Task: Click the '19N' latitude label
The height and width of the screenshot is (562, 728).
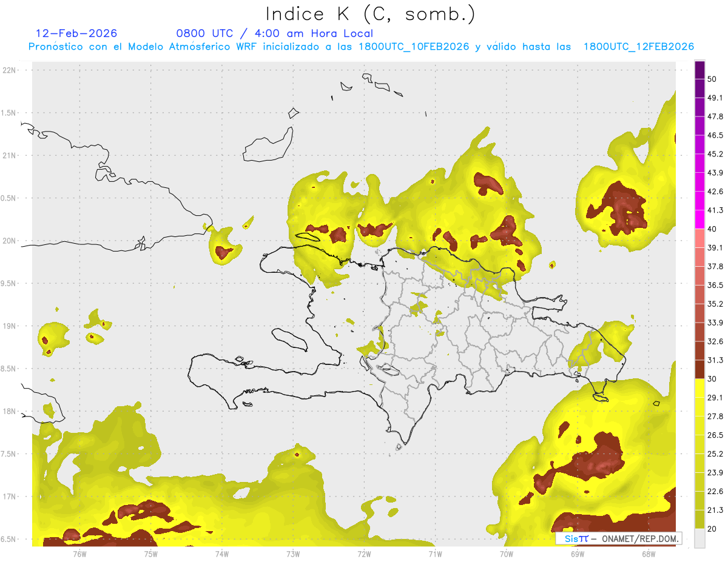Action: click(x=10, y=326)
